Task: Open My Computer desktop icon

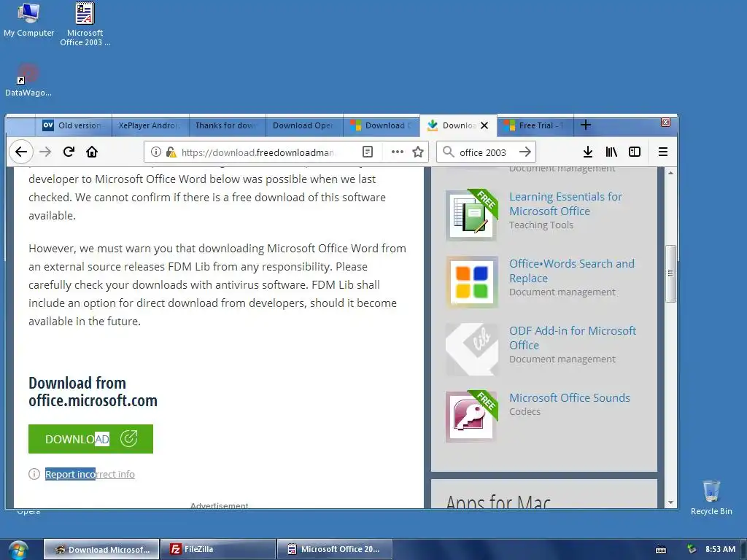Action: click(x=28, y=20)
